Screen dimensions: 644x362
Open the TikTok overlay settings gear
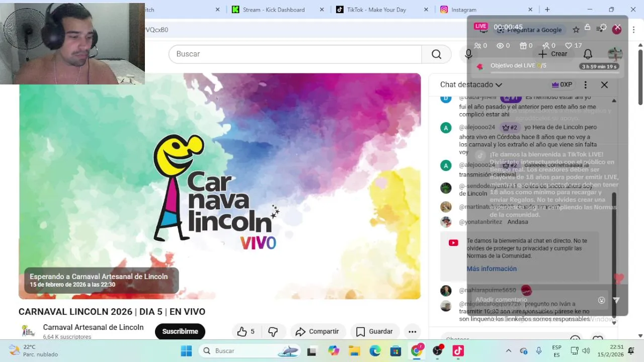click(x=603, y=27)
